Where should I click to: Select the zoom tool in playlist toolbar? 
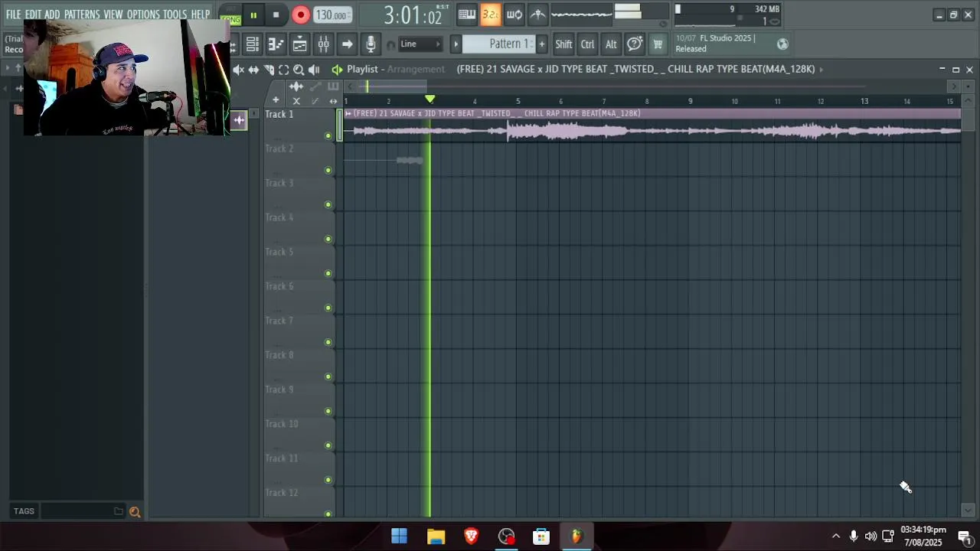(x=299, y=70)
